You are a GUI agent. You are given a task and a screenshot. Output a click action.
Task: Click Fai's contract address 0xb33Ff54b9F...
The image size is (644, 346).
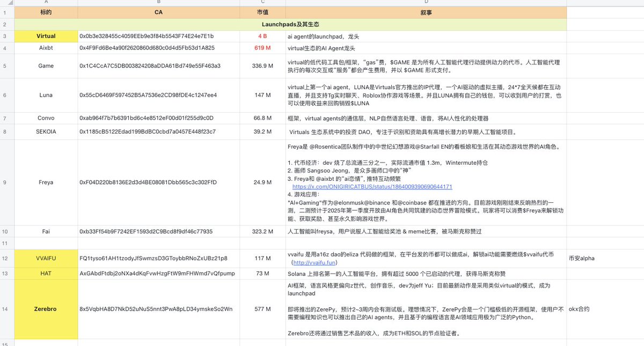pyautogui.click(x=146, y=232)
